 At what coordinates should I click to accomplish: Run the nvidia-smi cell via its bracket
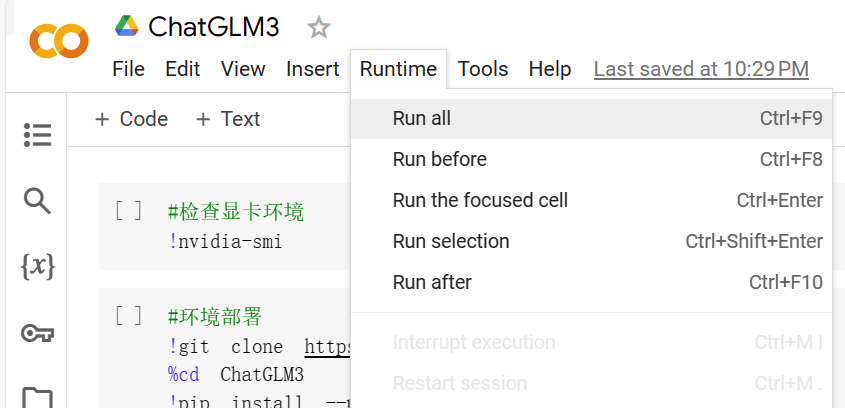(x=129, y=211)
